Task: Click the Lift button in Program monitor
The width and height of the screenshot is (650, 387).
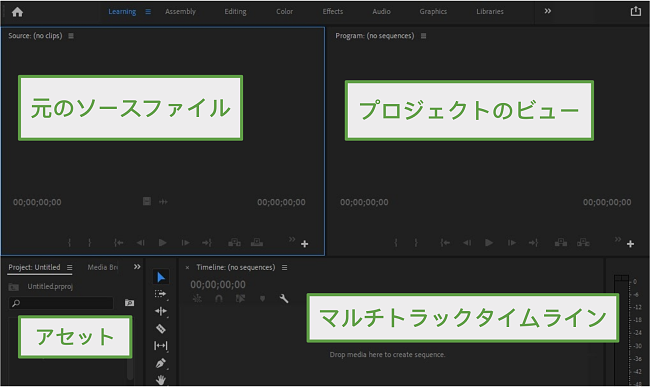Action: [x=561, y=242]
